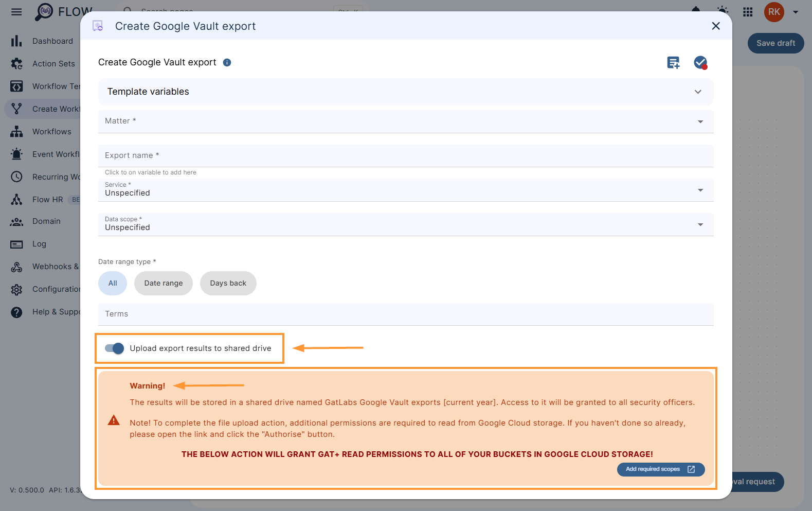Click the Save draft button
Viewport: 812px width, 511px height.
[775, 43]
